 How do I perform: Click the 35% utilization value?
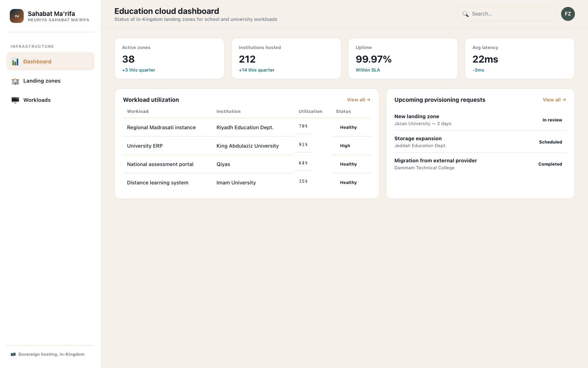303,182
